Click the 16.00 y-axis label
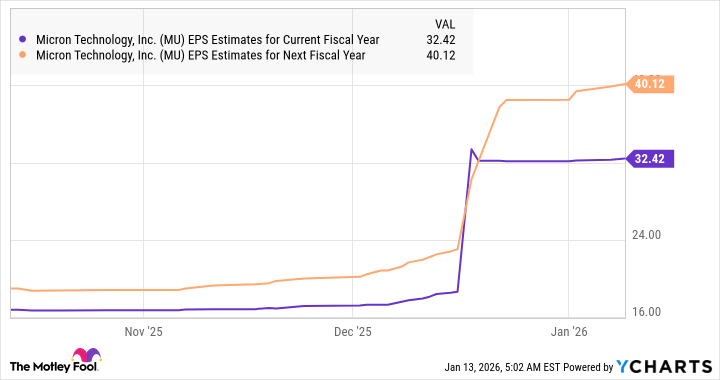Viewport: 720px width, 380px height. point(646,312)
